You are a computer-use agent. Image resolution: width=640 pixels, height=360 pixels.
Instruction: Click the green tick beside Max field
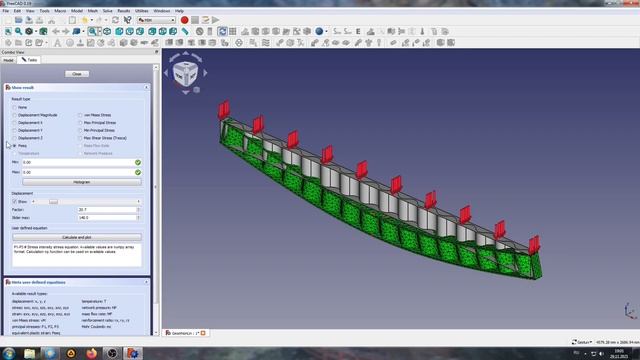tap(138, 172)
